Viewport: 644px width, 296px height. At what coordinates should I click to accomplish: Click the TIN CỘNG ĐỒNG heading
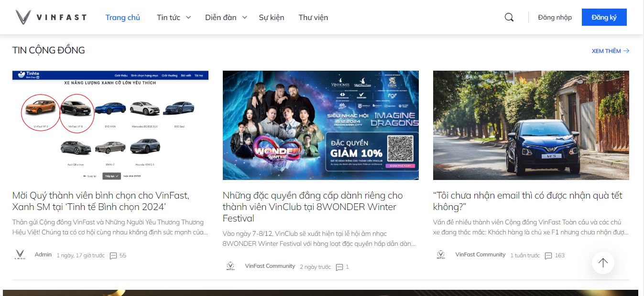tap(49, 50)
